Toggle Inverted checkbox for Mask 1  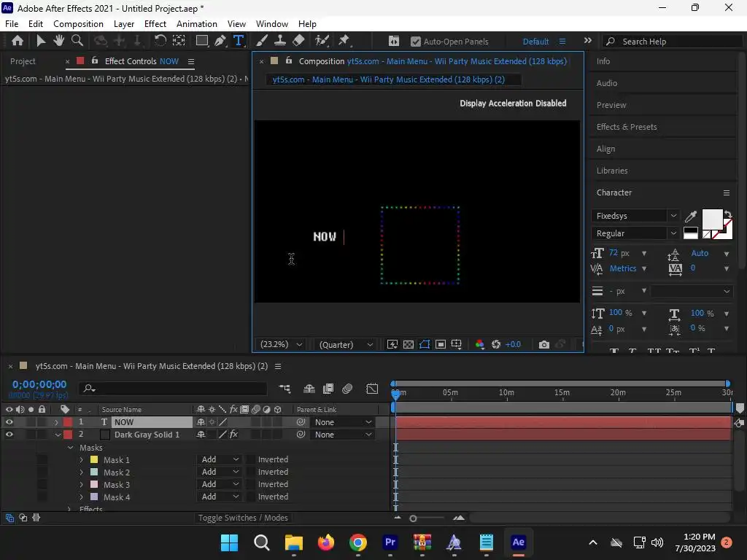click(251, 459)
